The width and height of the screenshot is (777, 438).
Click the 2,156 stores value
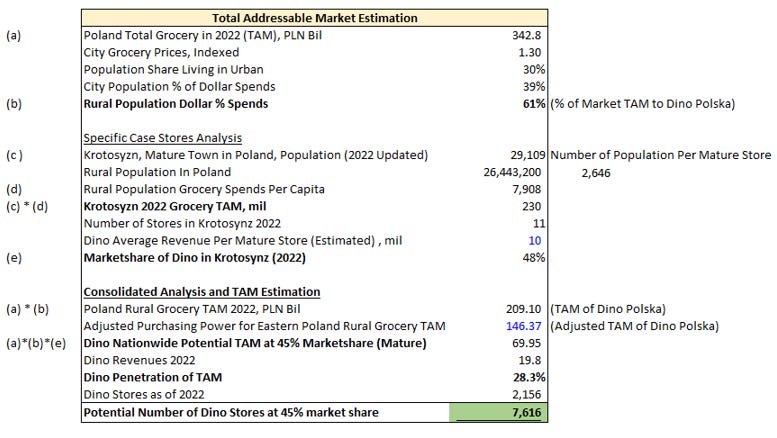(x=526, y=395)
